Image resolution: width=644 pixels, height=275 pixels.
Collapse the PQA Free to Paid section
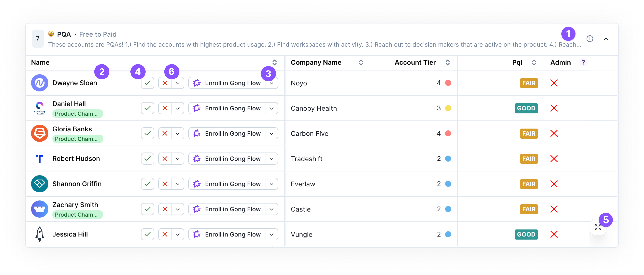(606, 39)
